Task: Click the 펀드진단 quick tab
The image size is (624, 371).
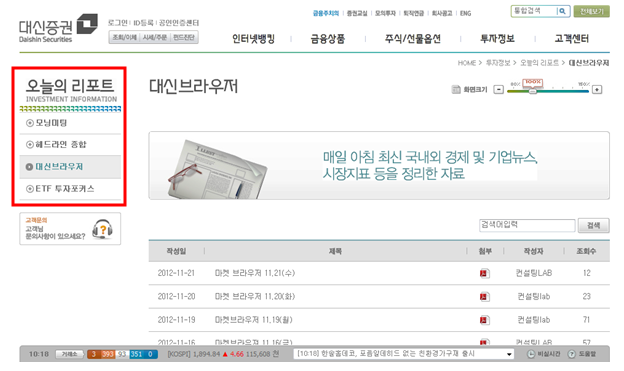Action: [184, 37]
